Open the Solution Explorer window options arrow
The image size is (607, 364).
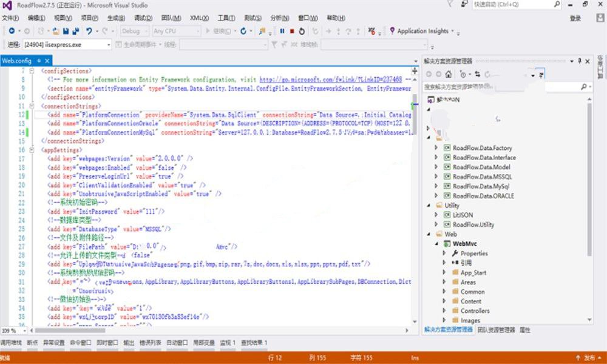click(x=571, y=61)
